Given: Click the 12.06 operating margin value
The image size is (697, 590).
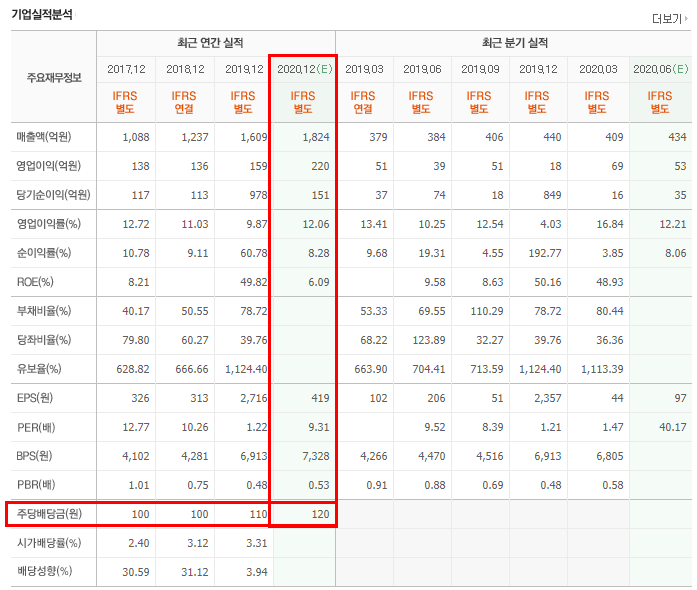Looking at the screenshot, I should 316,224.
